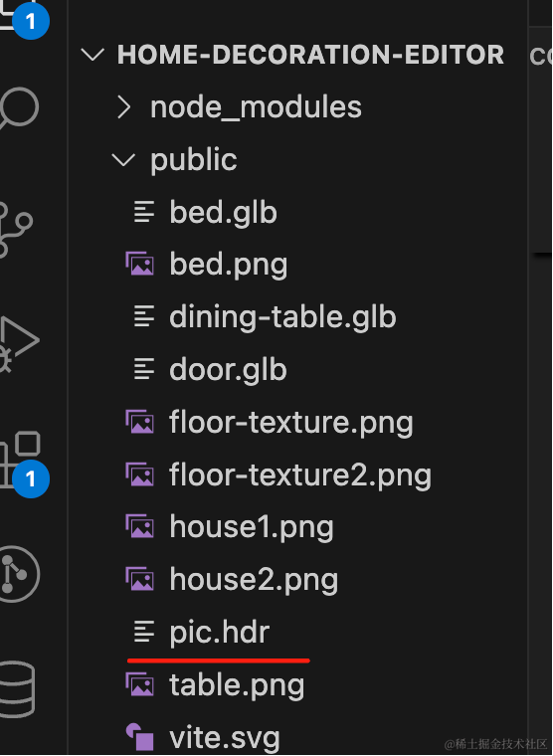Viewport: 553px width, 756px height.
Task: Select house1.png in file tree
Action: point(252,527)
